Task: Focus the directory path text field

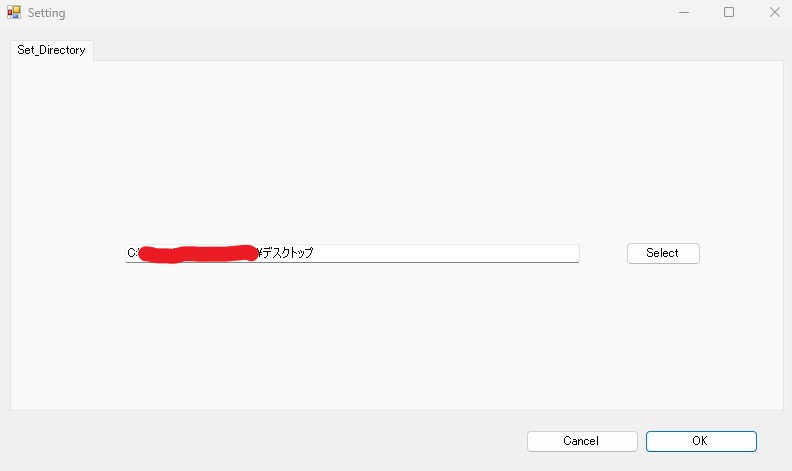Action: coord(352,253)
